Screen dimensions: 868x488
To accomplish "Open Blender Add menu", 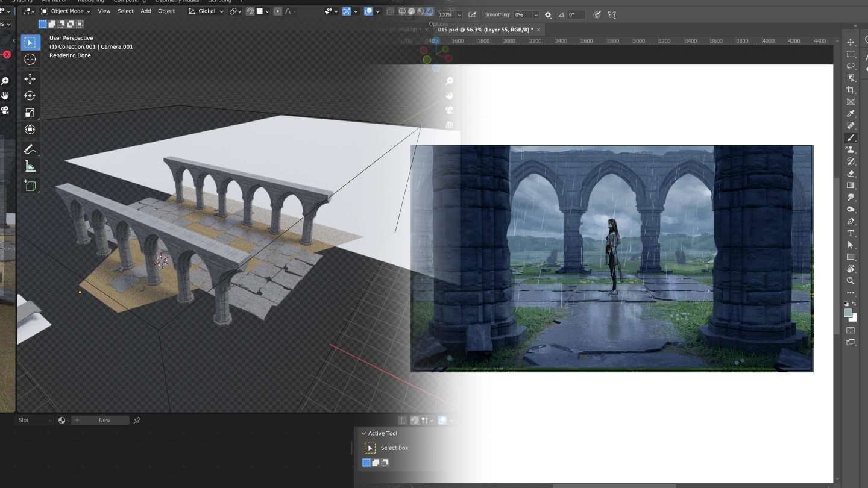I will point(146,11).
